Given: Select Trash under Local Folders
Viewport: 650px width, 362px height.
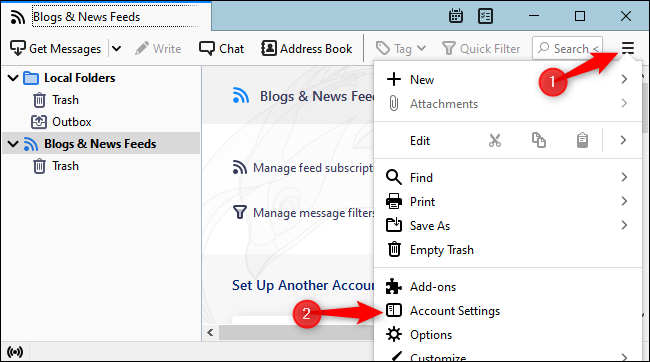Looking at the screenshot, I should pyautogui.click(x=65, y=100).
